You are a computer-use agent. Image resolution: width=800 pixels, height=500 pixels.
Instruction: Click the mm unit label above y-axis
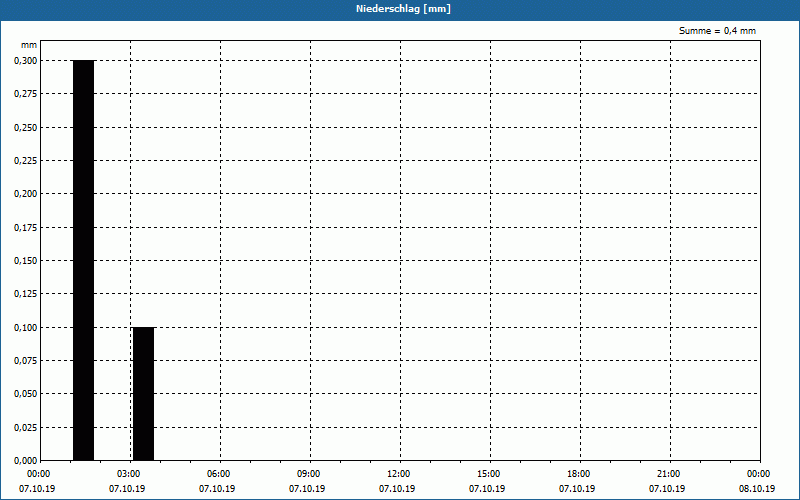pyautogui.click(x=29, y=46)
